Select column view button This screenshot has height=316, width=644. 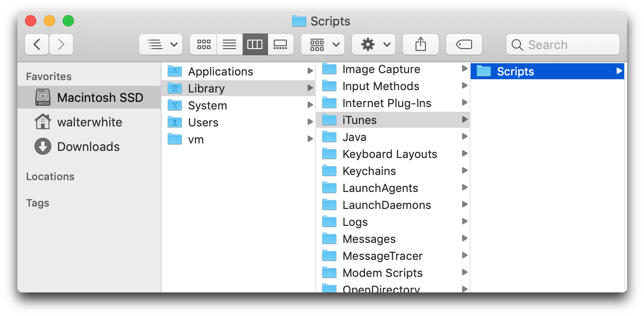point(255,45)
